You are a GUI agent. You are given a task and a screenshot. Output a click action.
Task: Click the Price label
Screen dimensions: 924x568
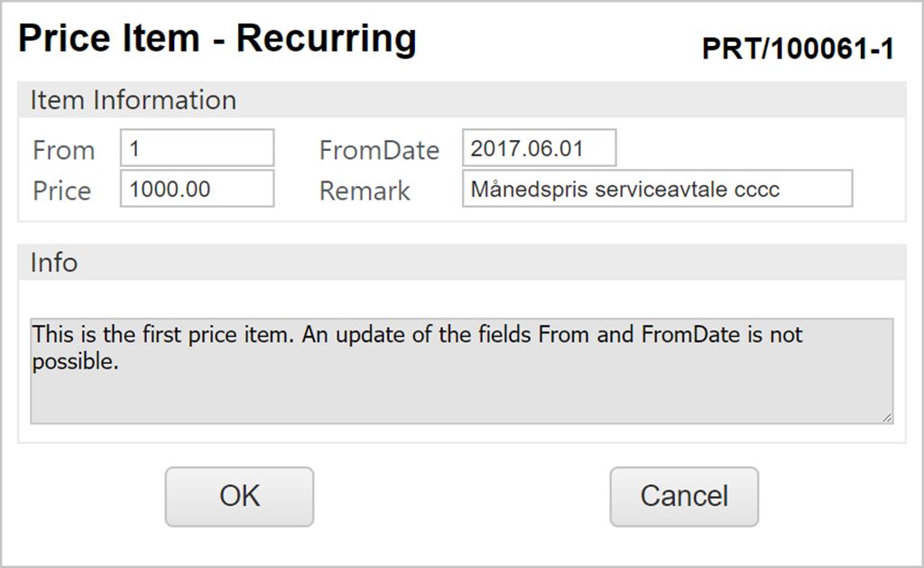pos(61,191)
